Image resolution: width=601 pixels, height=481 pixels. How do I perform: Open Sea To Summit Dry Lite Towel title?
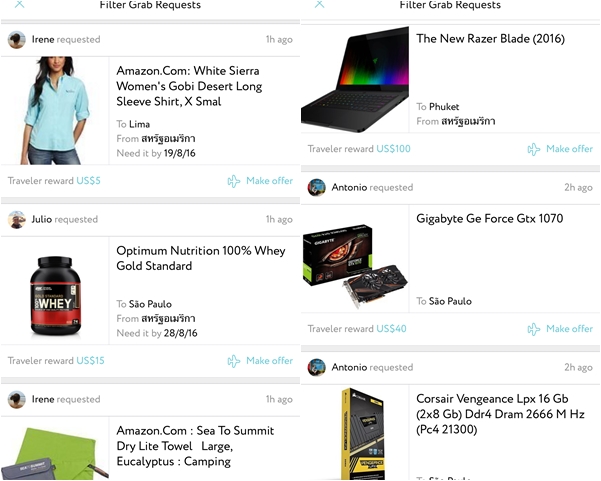click(195, 446)
